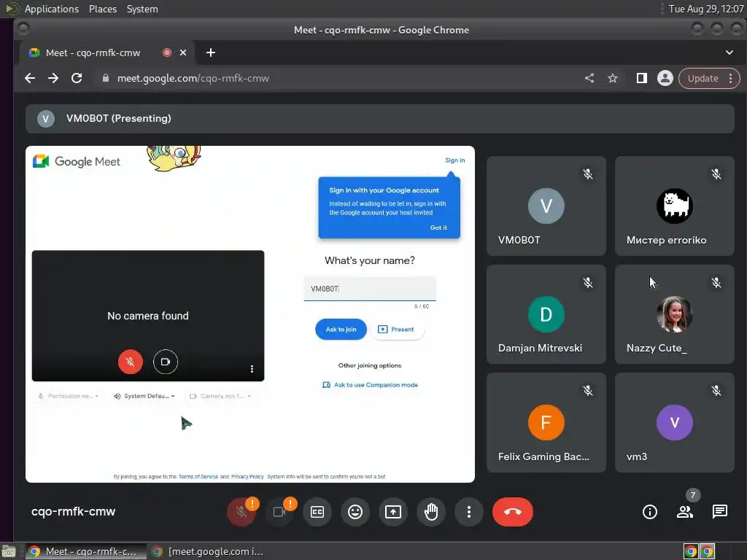747x560 pixels.
Task: Open the Privacy Policy link
Action: tap(247, 477)
